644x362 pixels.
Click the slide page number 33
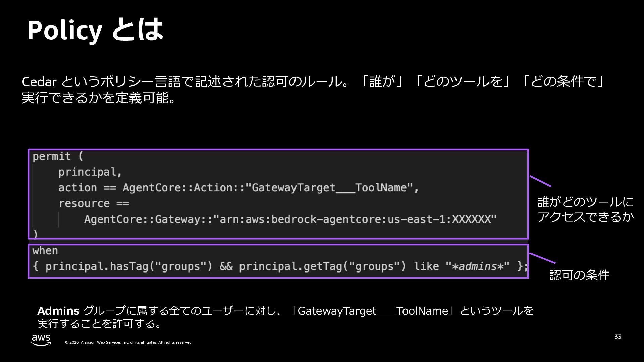[x=618, y=337]
